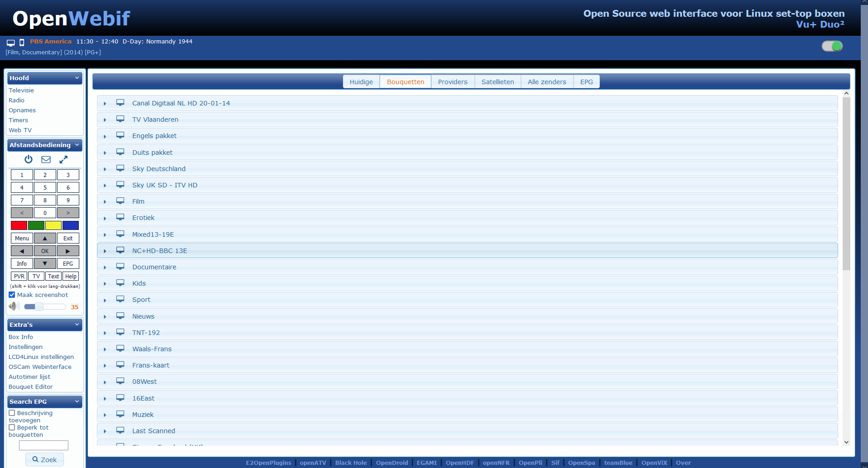Expand the Canal Digitaal NL HD bouquet
The width and height of the screenshot is (868, 468).
pos(105,104)
